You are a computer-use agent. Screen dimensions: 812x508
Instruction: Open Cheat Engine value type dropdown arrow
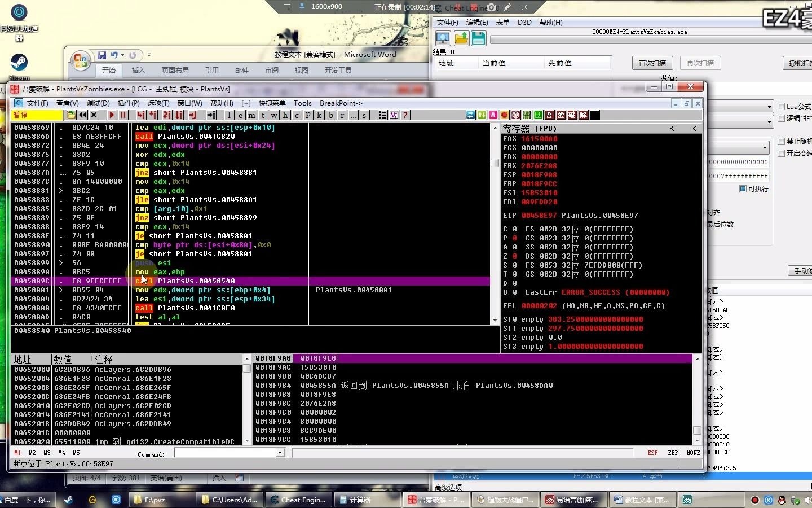click(x=769, y=121)
